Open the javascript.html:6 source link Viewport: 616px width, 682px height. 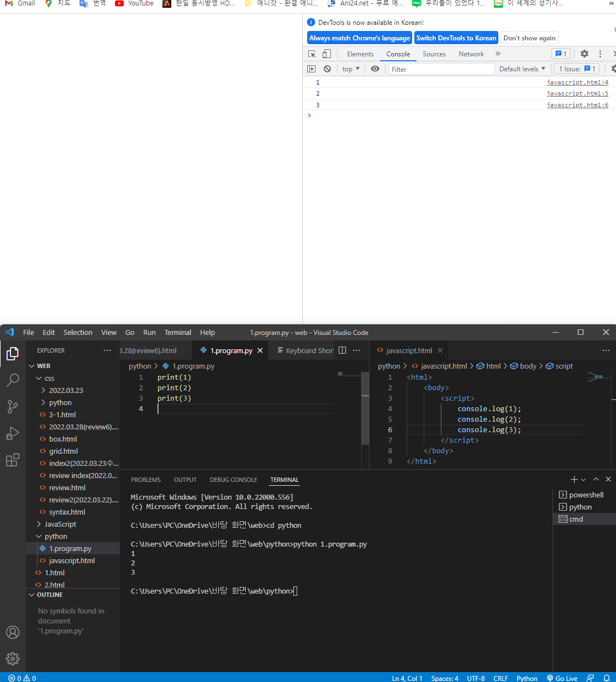(x=577, y=104)
